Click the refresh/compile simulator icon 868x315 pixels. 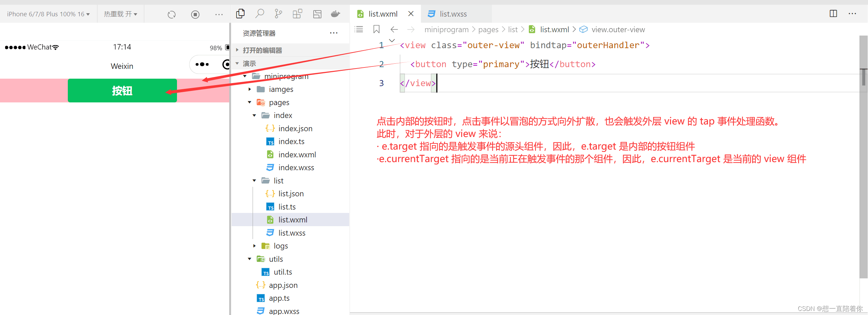tap(172, 14)
